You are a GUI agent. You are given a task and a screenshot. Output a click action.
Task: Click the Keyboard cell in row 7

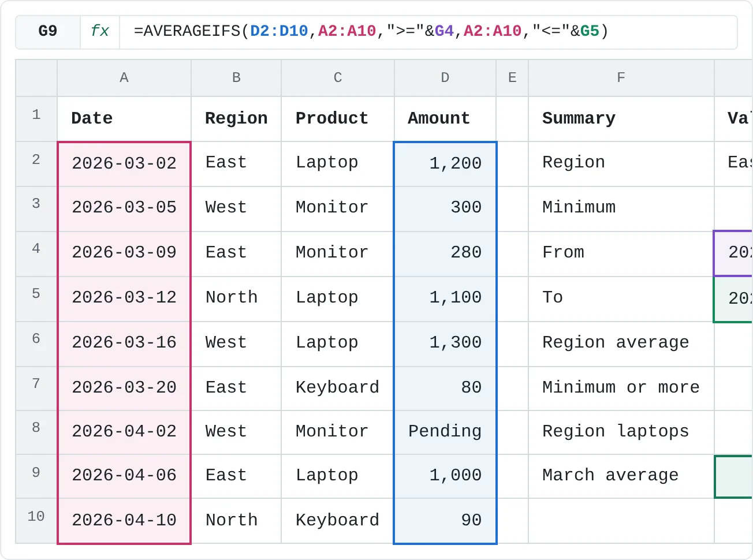pyautogui.click(x=338, y=389)
